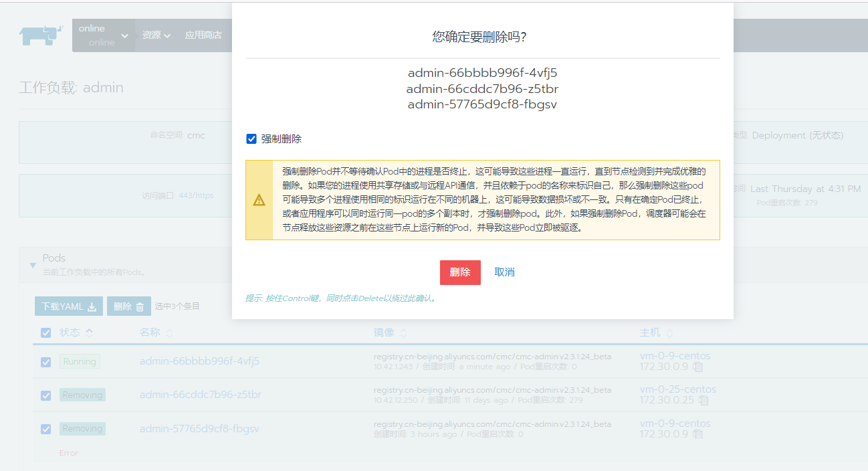Click the 下载YAML download button
The height and width of the screenshot is (471, 868).
pos(69,306)
